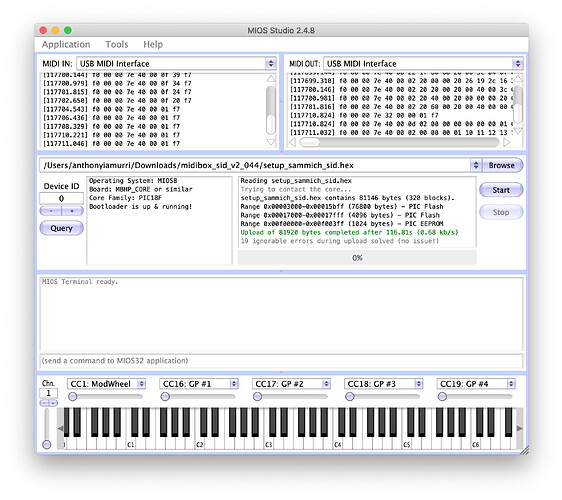Open the Application menu
The height and width of the screenshot is (500, 562).
(66, 44)
